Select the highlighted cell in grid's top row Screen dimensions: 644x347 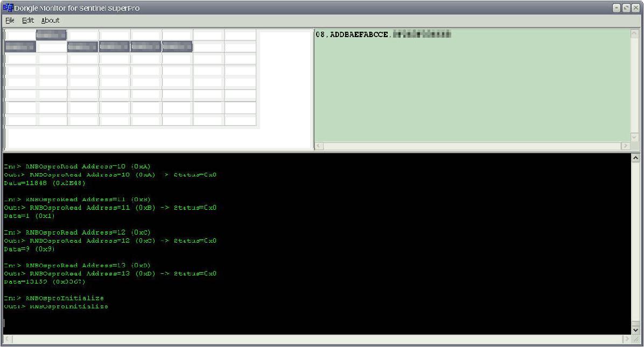(51, 35)
